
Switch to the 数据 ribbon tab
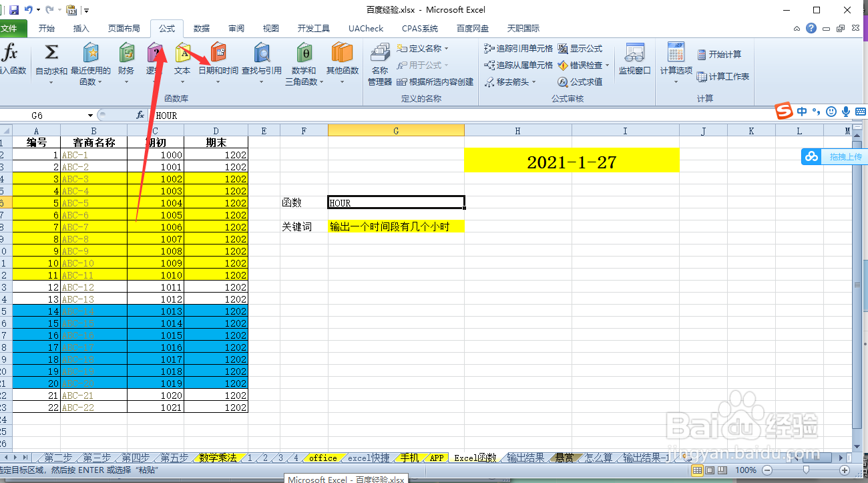[201, 28]
